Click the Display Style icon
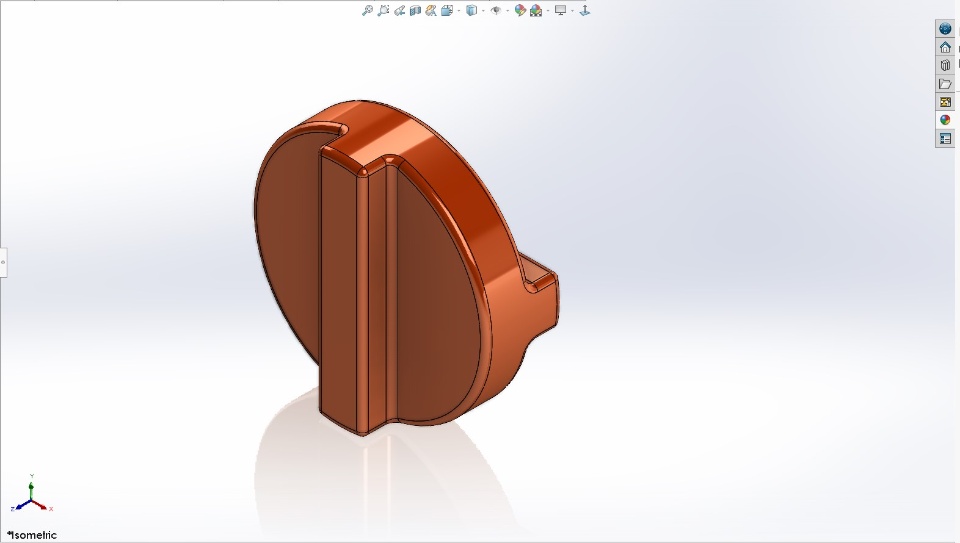960x543 pixels. (471, 10)
